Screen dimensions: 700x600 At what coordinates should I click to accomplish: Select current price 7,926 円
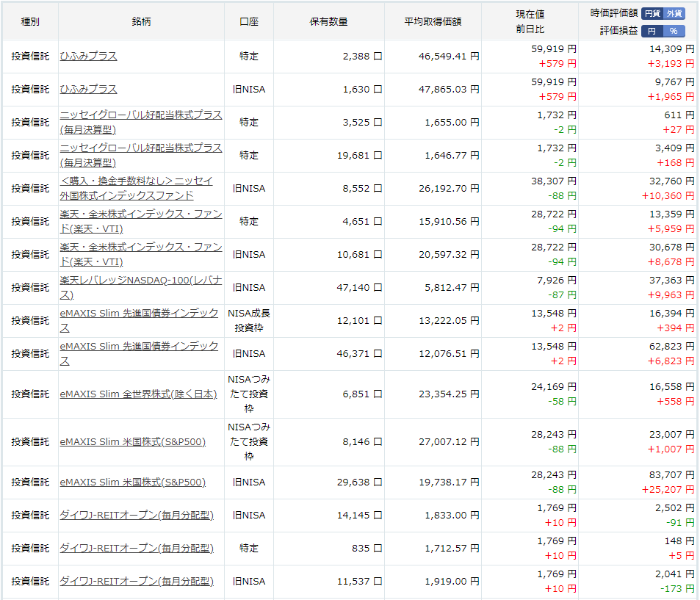(x=557, y=281)
